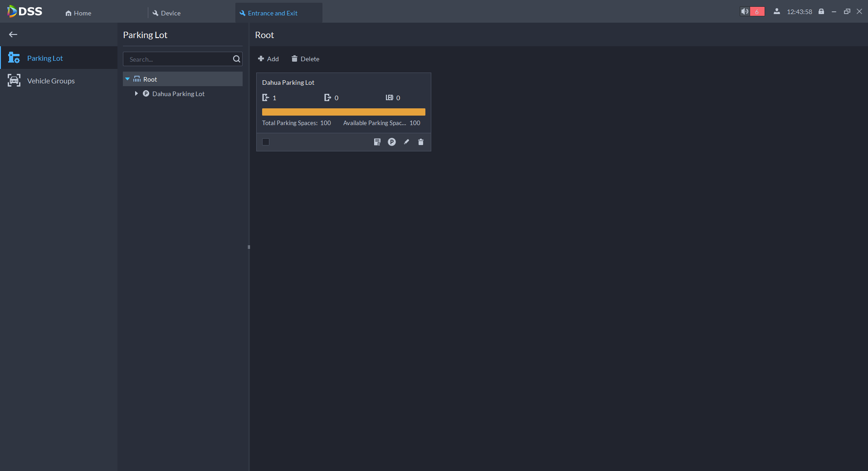
Task: Tick the Dahua Parking Lot card checkbox
Action: point(266,142)
